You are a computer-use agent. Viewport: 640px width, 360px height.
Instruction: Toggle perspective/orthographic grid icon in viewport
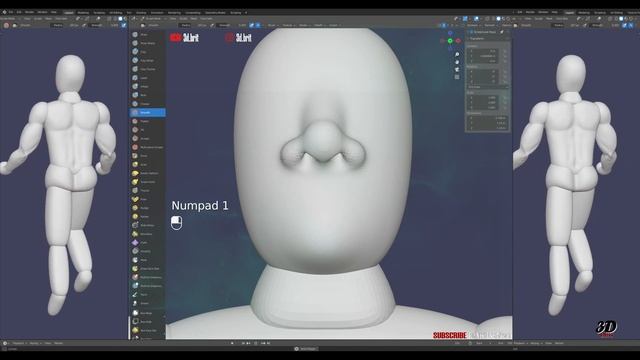457,77
